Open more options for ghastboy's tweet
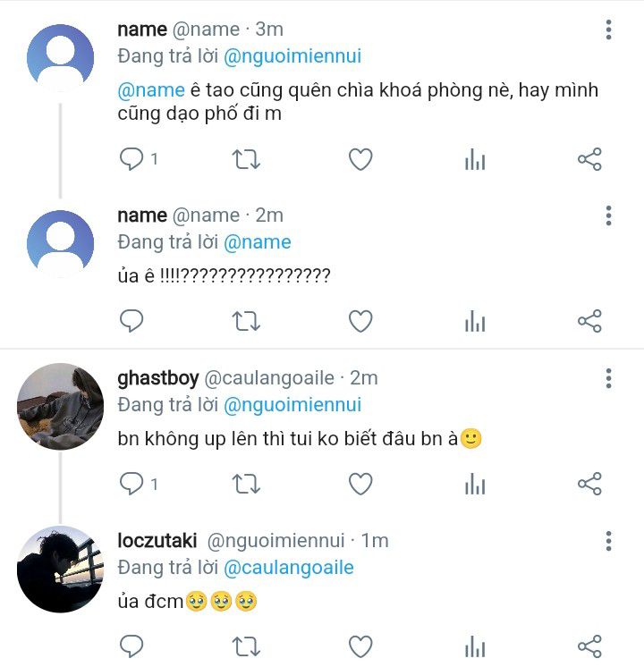The width and height of the screenshot is (644, 667). pos(608,378)
